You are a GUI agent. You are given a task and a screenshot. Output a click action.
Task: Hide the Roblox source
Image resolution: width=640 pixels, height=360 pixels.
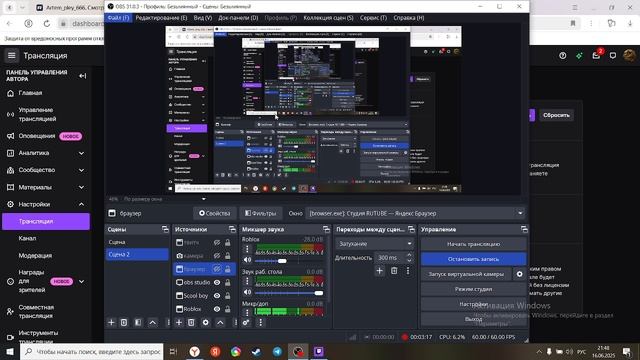click(217, 309)
